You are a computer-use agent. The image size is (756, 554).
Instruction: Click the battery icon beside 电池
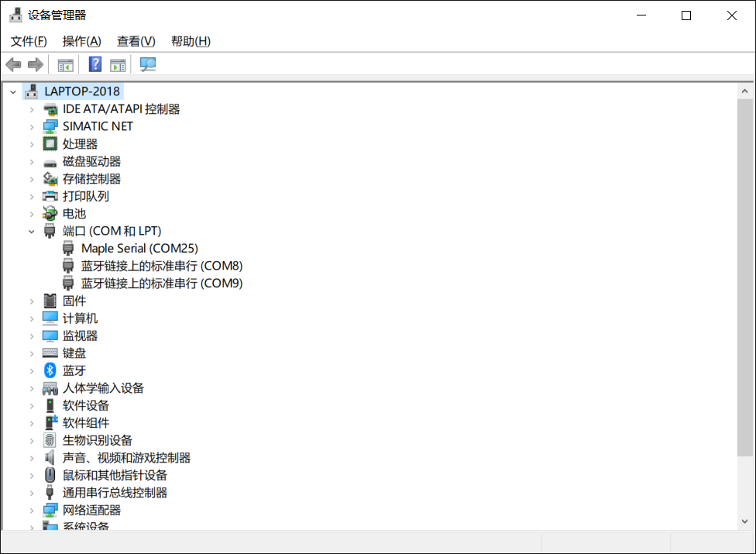click(50, 213)
